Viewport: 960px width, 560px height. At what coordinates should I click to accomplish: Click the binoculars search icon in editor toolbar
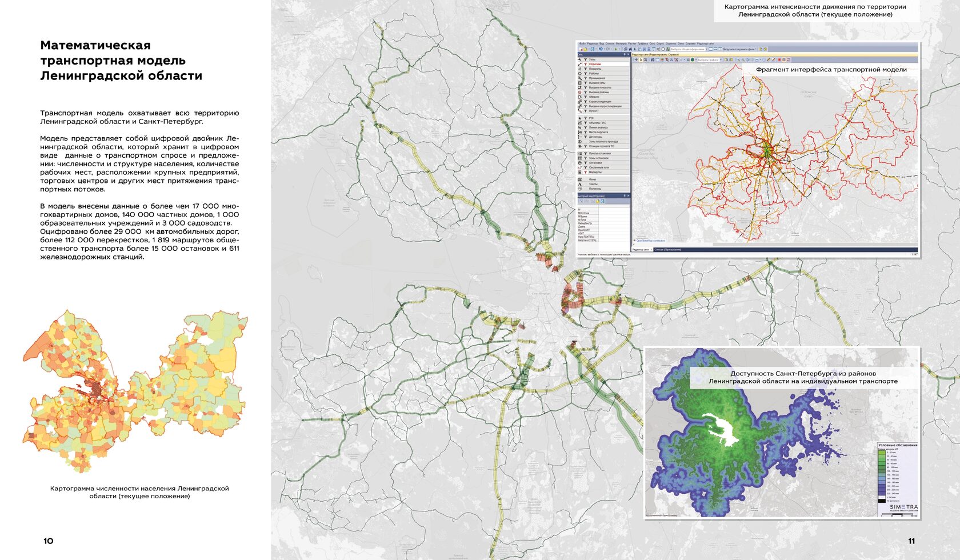coord(653,59)
